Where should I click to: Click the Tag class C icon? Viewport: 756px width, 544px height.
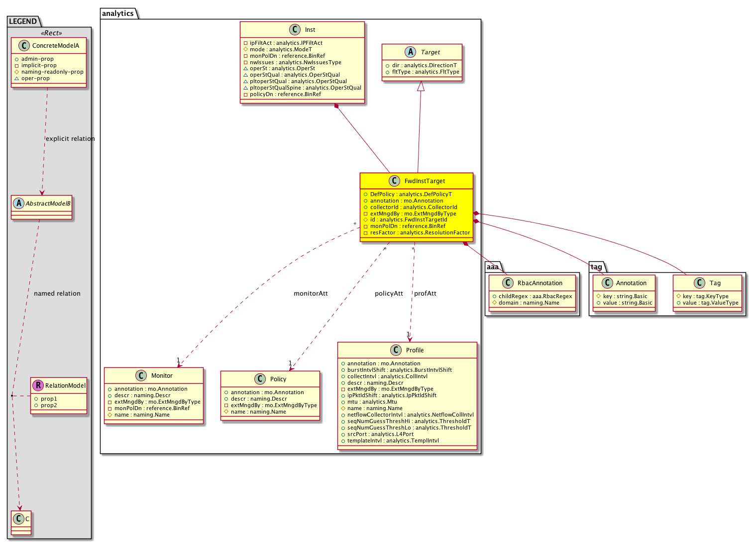[x=699, y=283]
